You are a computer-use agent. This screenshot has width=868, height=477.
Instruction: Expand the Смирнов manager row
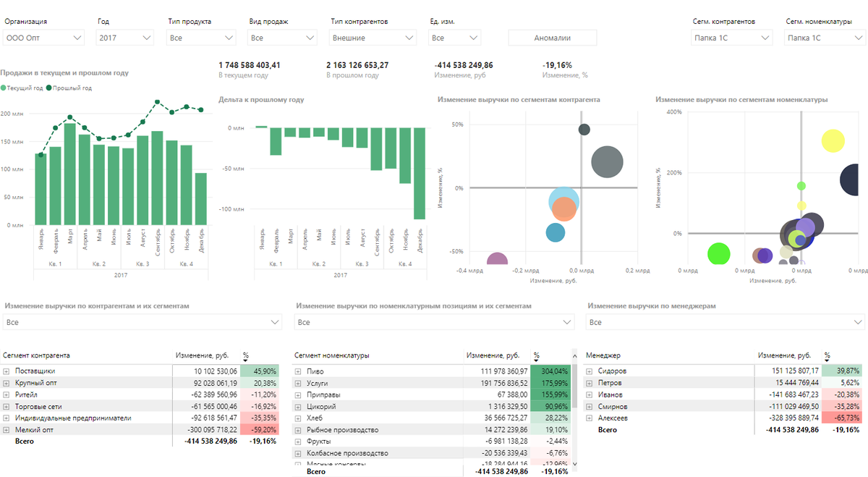pyautogui.click(x=590, y=406)
